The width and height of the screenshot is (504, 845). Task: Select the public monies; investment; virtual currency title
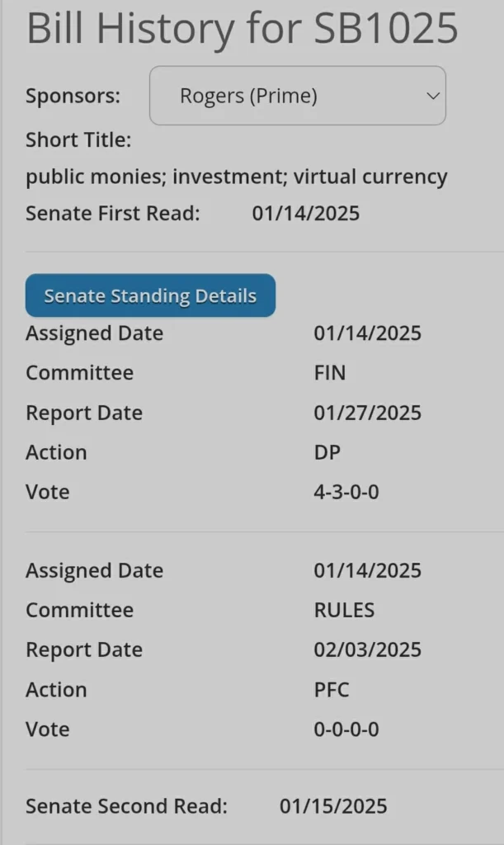click(x=236, y=177)
